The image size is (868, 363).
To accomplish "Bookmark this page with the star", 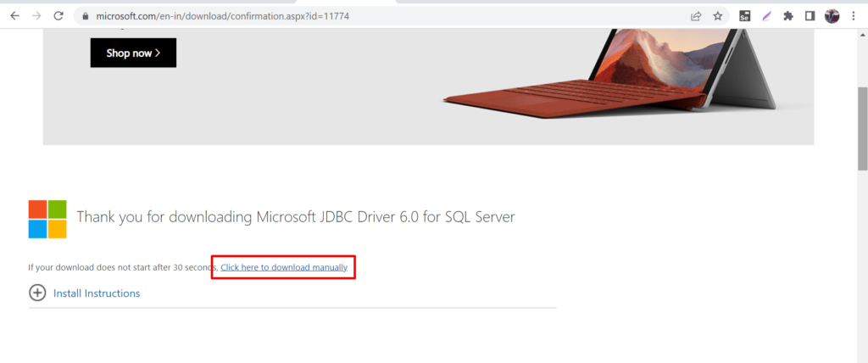I will tap(718, 15).
